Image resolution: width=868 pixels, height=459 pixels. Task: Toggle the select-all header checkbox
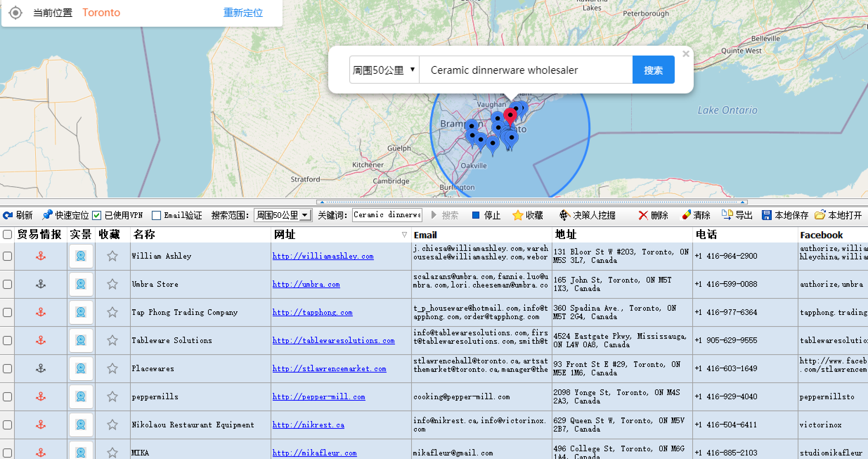click(7, 234)
